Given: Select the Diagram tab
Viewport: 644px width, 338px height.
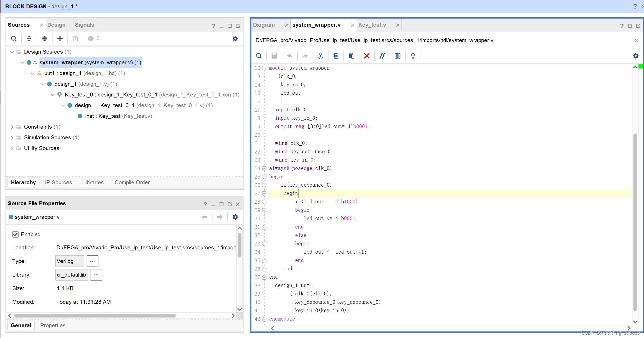Looking at the screenshot, I should 264,25.
